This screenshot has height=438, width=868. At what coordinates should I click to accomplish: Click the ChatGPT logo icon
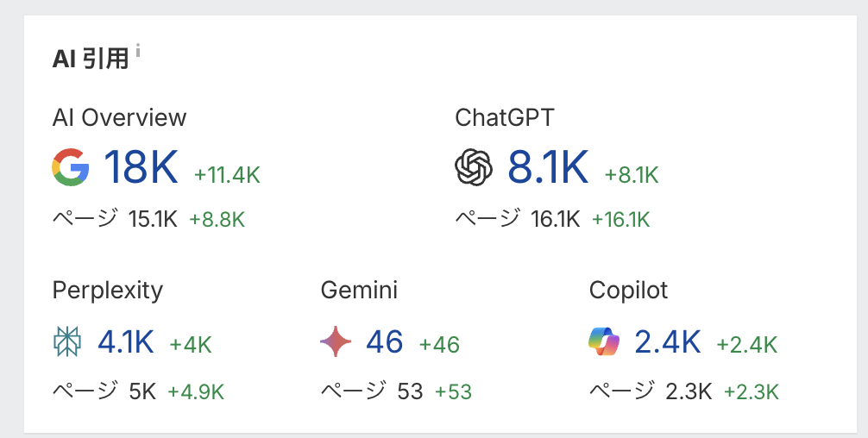474,167
